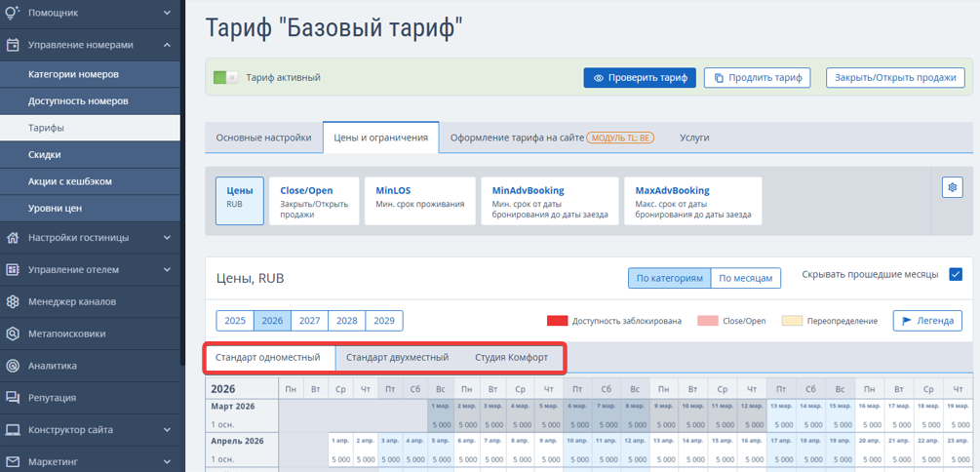The width and height of the screenshot is (980, 472).
Task: Click the Site builder laptop icon
Action: pyautogui.click(x=13, y=430)
